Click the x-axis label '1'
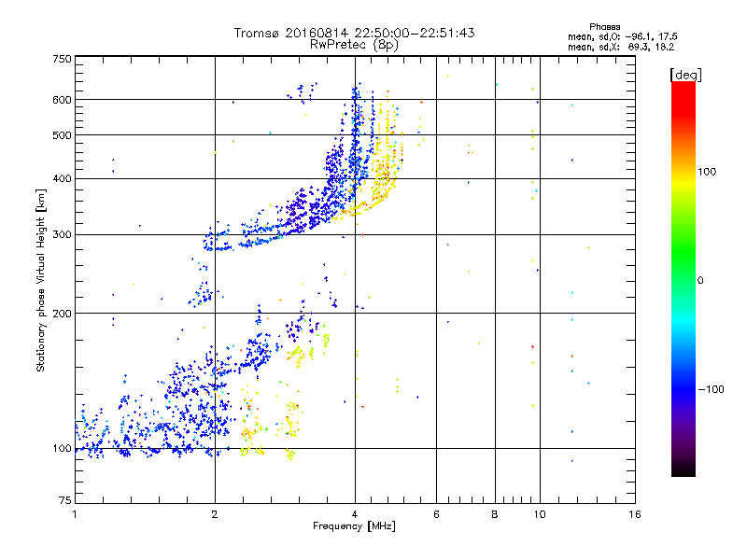The image size is (747, 560). click(x=76, y=514)
